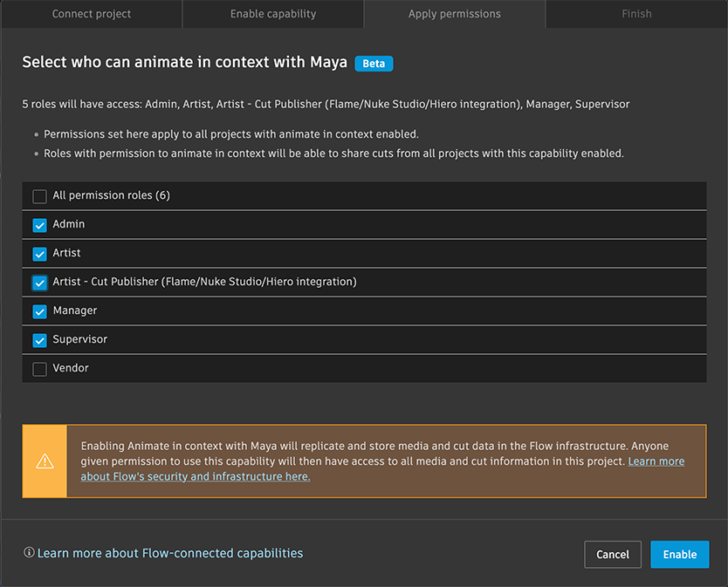Enable the Vendor role checkbox
The image size is (728, 587).
pos(39,369)
